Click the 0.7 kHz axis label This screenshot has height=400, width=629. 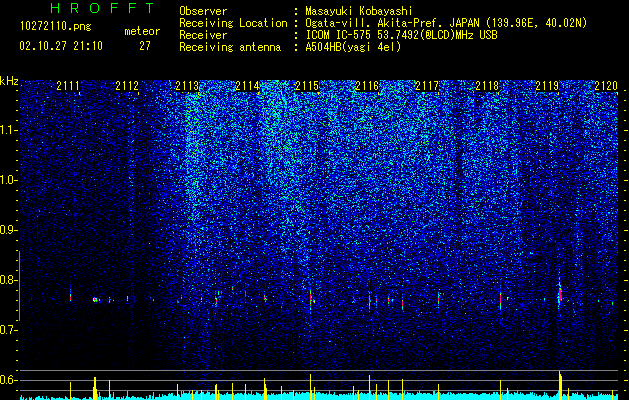(9, 330)
